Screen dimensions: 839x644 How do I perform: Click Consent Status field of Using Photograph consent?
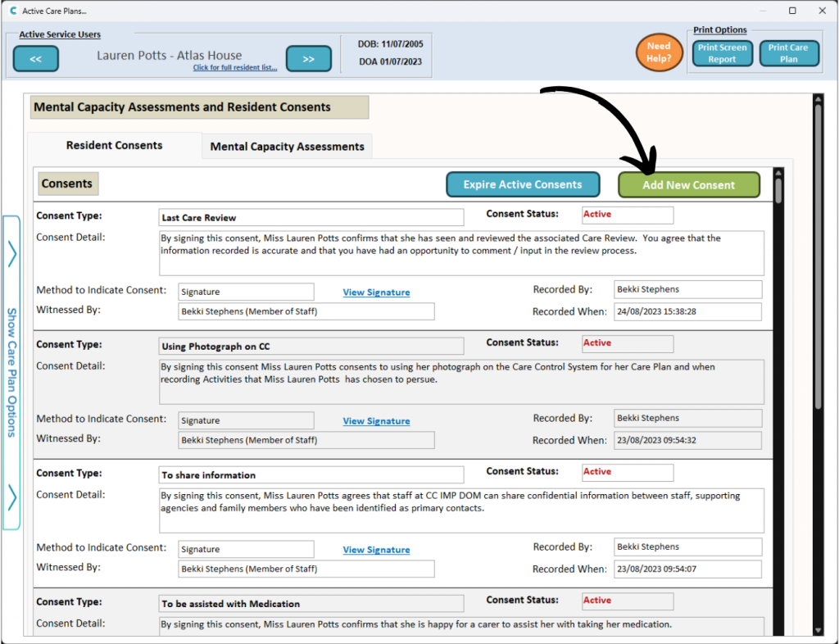(628, 343)
